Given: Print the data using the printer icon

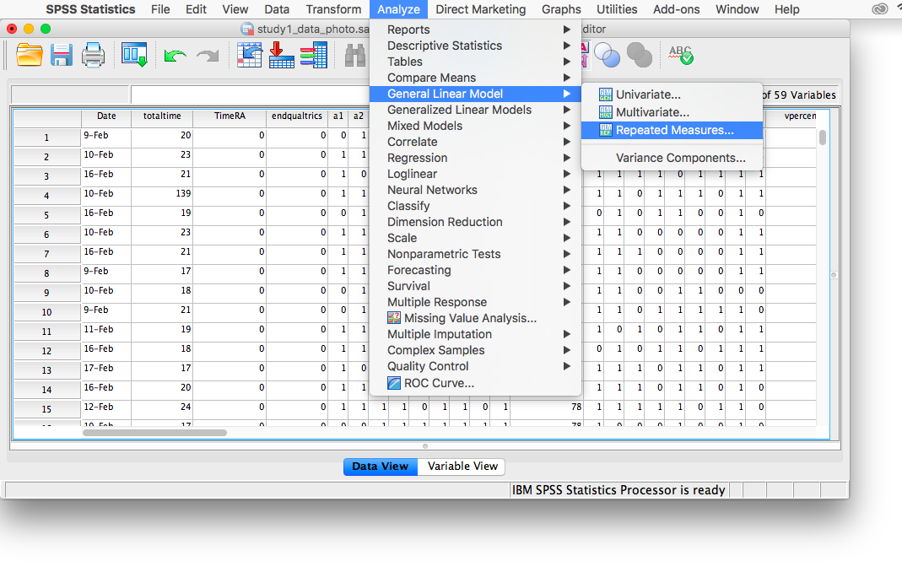Looking at the screenshot, I should tap(93, 56).
